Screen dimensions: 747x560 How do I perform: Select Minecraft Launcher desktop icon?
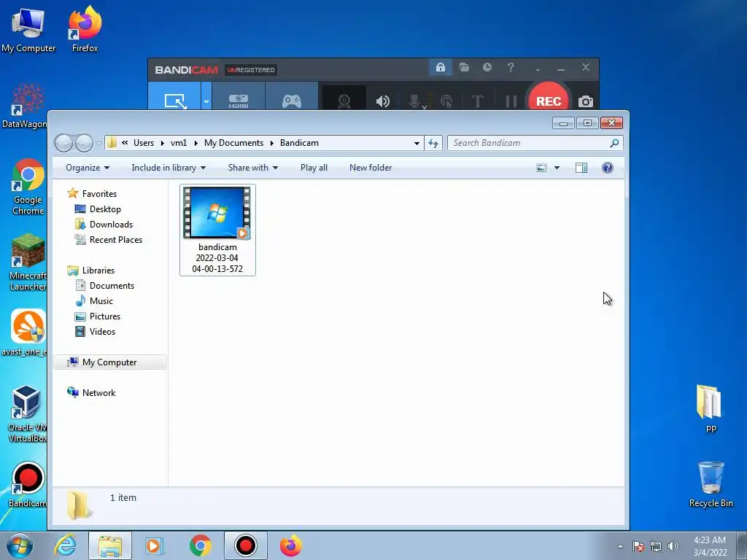coord(28,262)
